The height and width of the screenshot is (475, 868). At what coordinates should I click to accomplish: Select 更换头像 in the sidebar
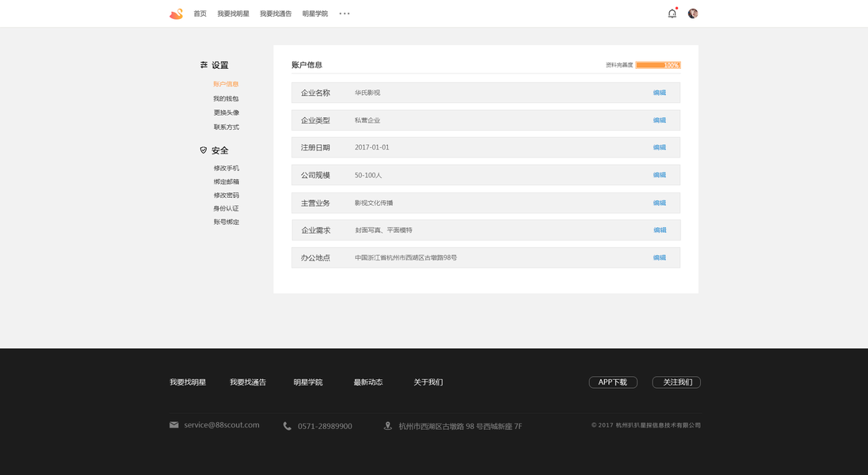coord(227,112)
